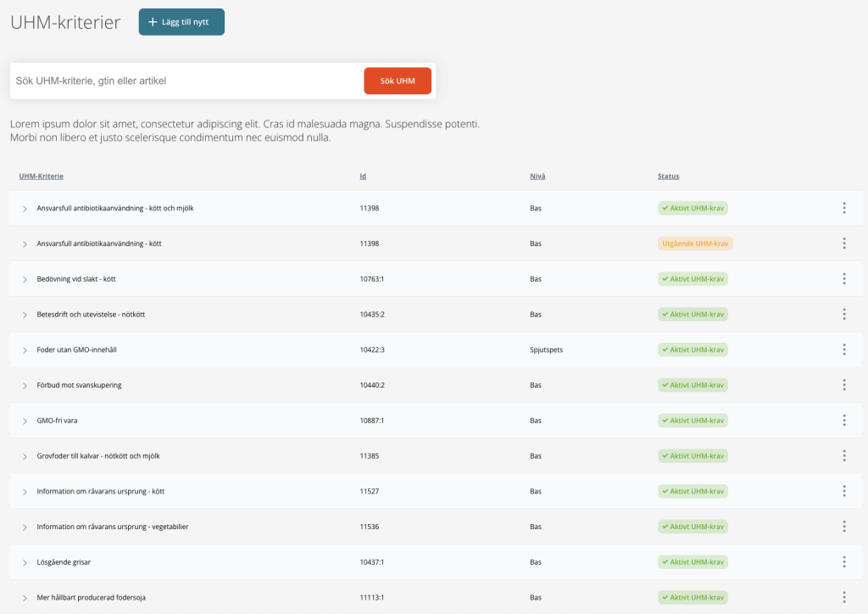The width and height of the screenshot is (868, 614).
Task: Select the id 10887:1 cell
Action: pyautogui.click(x=372, y=421)
